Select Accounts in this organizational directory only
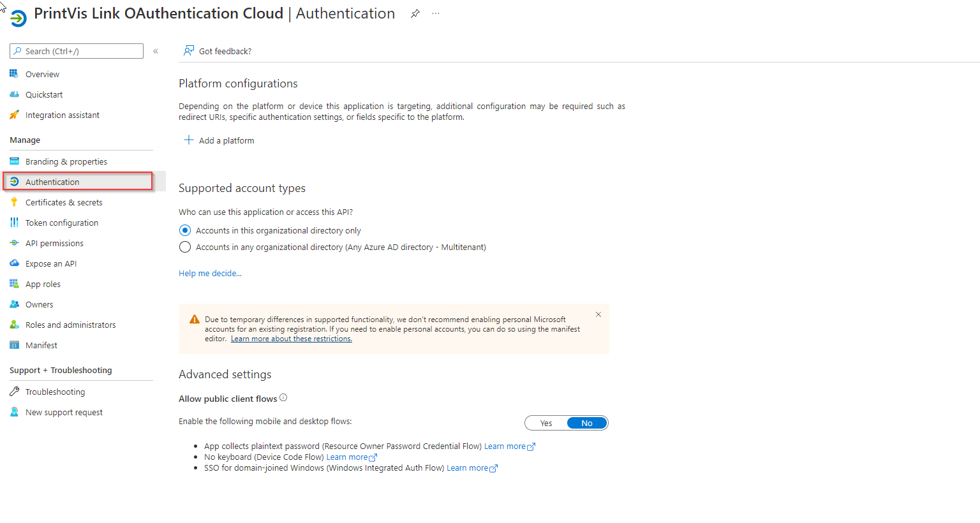Viewport: 980px width, 523px height. 185,230
